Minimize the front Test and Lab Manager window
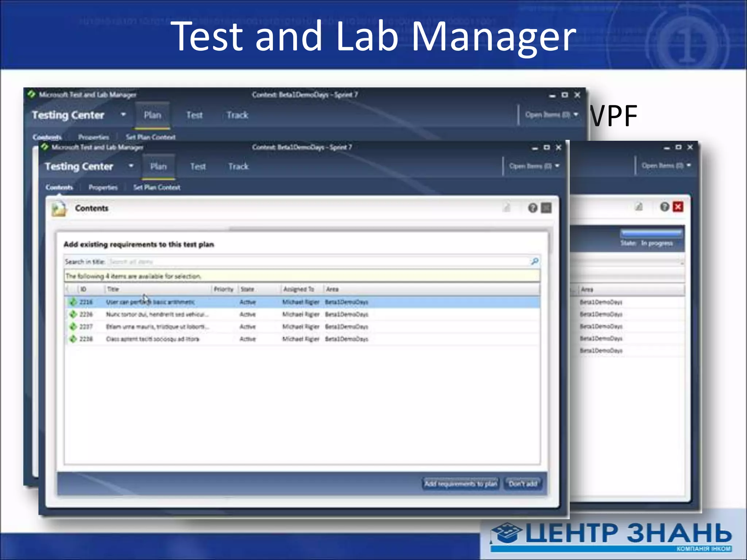 click(x=535, y=148)
